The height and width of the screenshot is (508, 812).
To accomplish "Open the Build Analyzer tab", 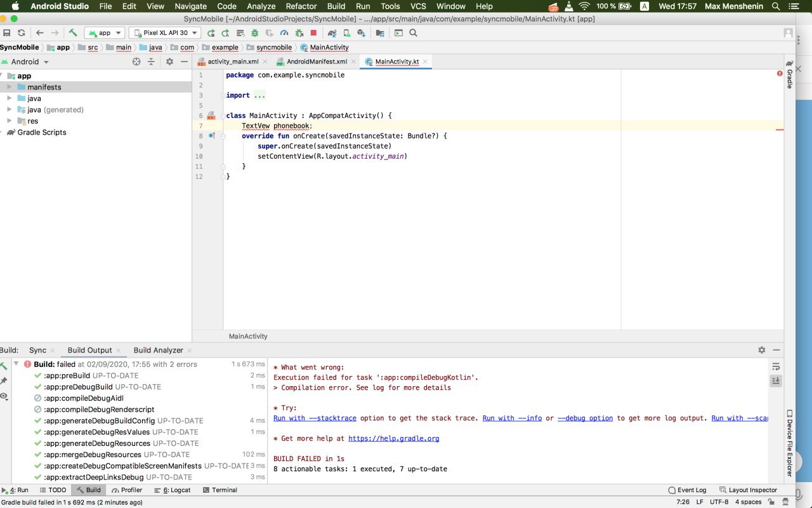I will [x=158, y=351].
